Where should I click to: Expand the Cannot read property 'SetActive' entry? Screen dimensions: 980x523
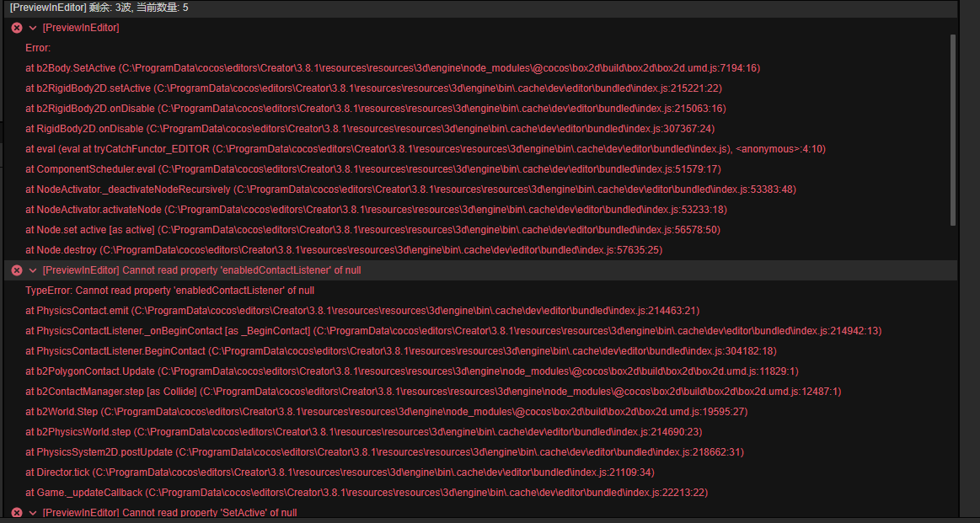pos(33,513)
